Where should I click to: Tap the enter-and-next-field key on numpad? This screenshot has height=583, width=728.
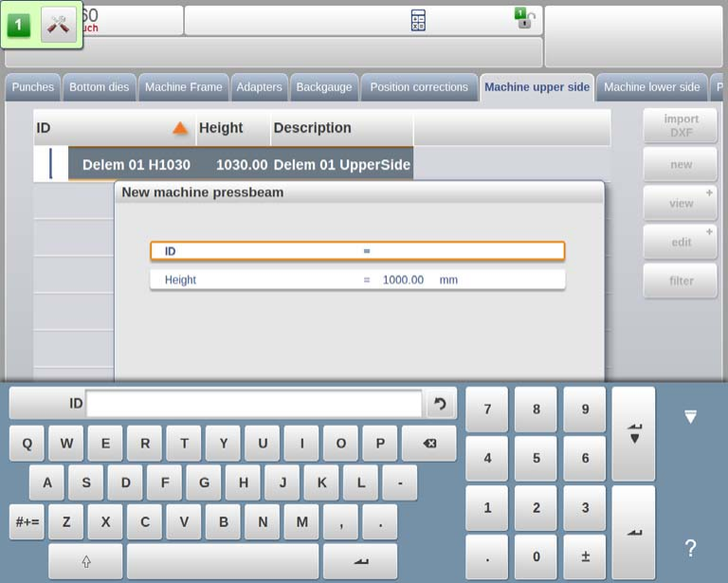pyautogui.click(x=634, y=433)
